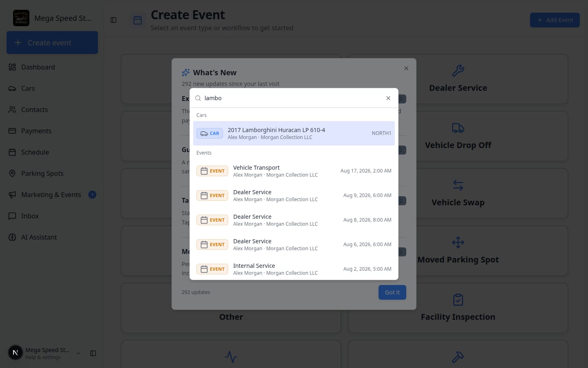Open Dealer Service event on Aug 6, 2026
The width and height of the screenshot is (588, 368).
[x=294, y=245]
